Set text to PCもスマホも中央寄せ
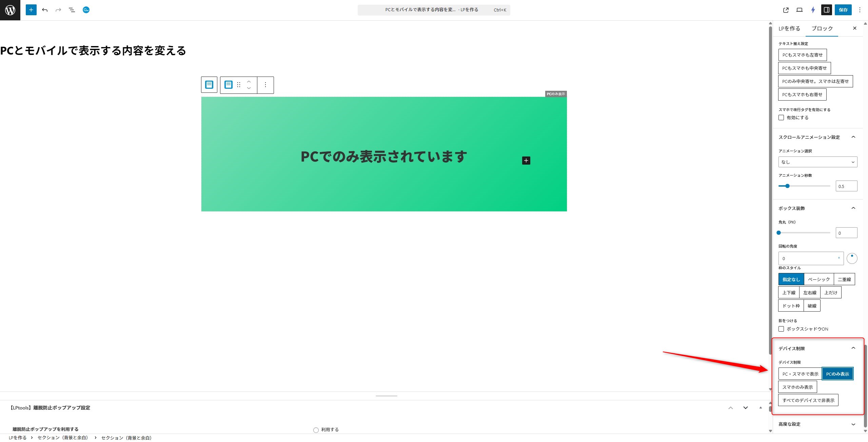 pos(804,68)
